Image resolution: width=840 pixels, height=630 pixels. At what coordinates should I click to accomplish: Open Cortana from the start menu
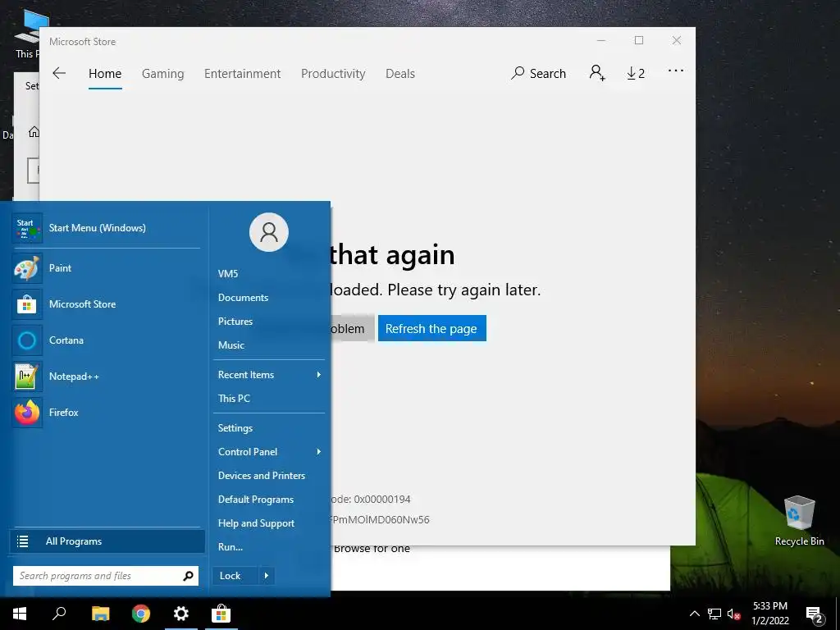point(106,340)
